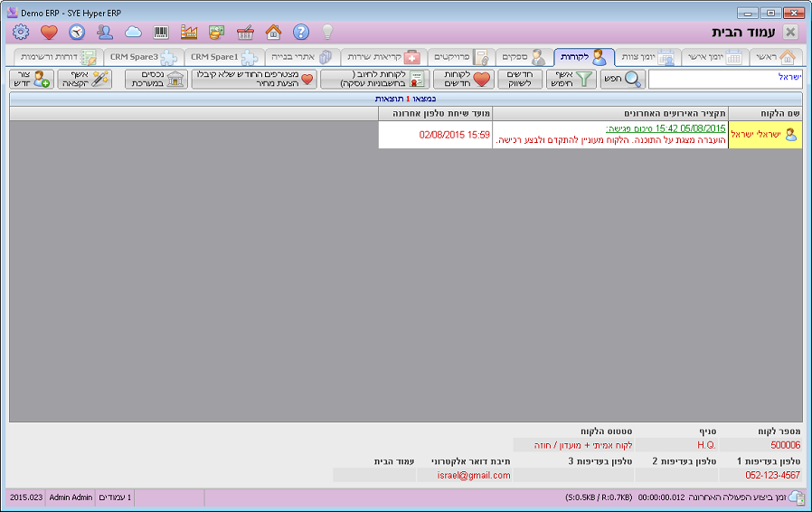Open the יומן אישי tab
This screenshot has width=812, height=512.
[715, 57]
